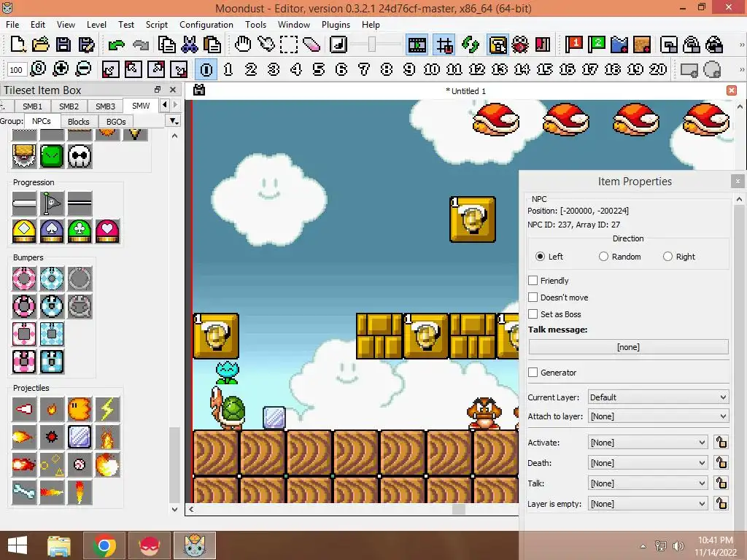The width and height of the screenshot is (747, 560).
Task: Choose the green club Progression item
Action: coord(80,231)
